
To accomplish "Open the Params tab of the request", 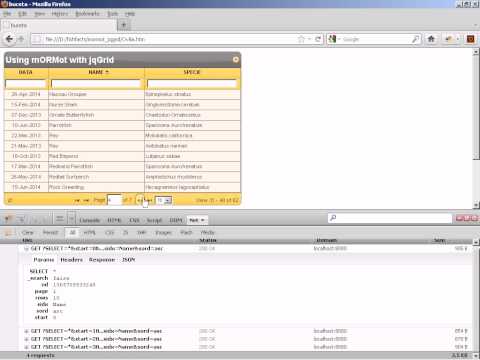I will tap(44, 260).
